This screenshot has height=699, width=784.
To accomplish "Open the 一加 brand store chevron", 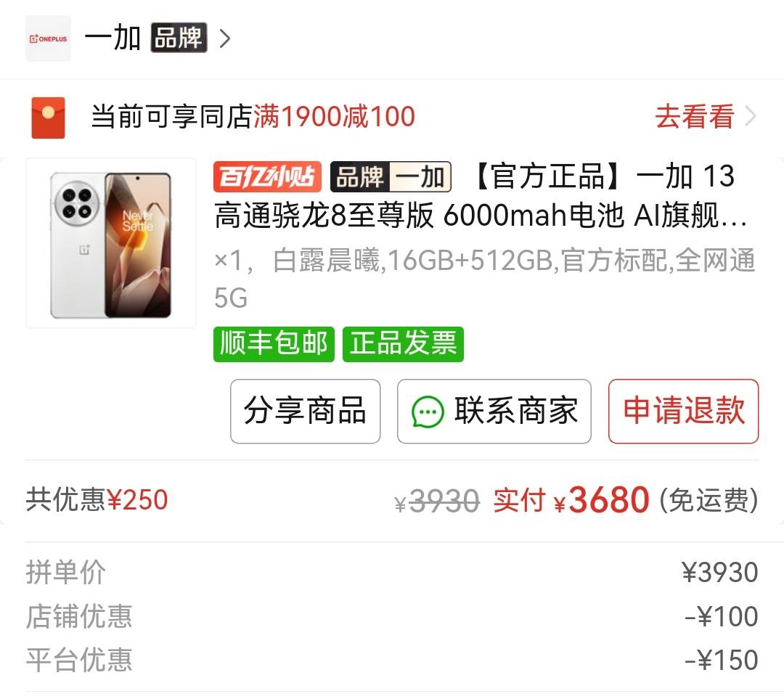I will (x=226, y=38).
